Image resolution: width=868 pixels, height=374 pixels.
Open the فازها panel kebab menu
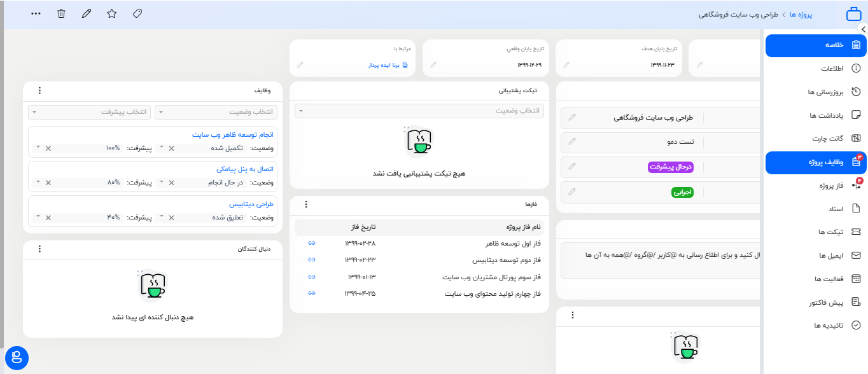click(307, 204)
